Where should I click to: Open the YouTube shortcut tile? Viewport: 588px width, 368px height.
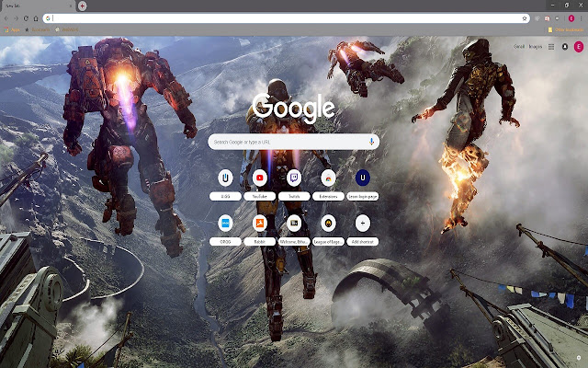click(x=259, y=184)
